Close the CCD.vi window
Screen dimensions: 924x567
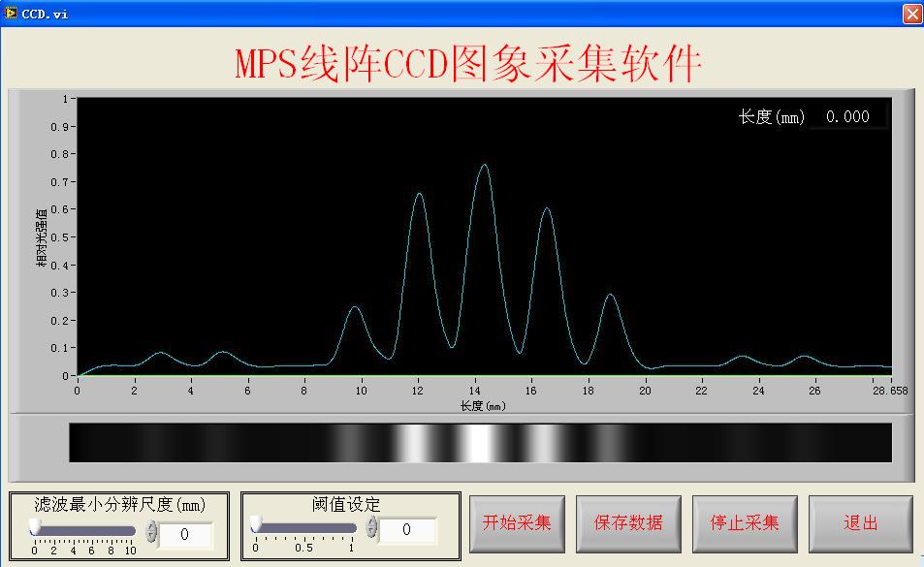tap(912, 14)
